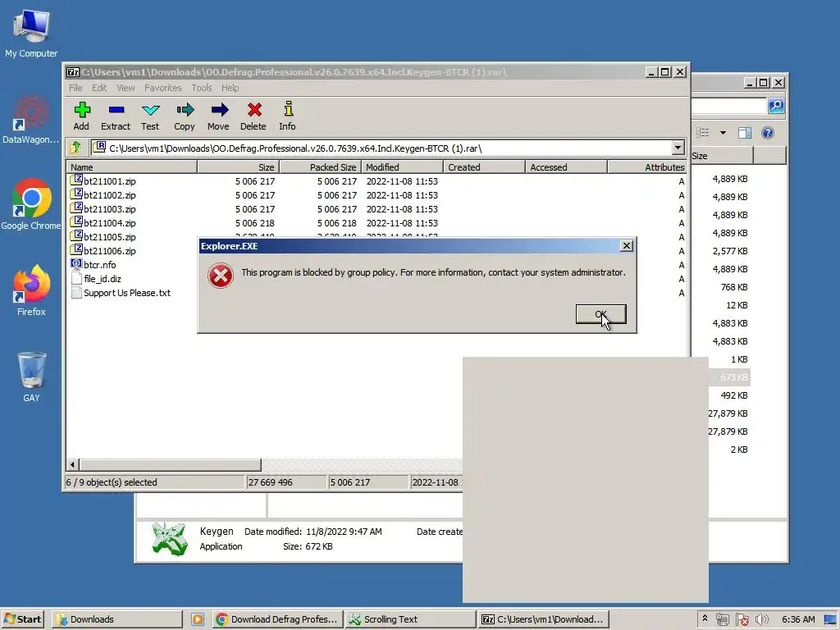Switch to 7-Zip taskbar button

coord(544,619)
